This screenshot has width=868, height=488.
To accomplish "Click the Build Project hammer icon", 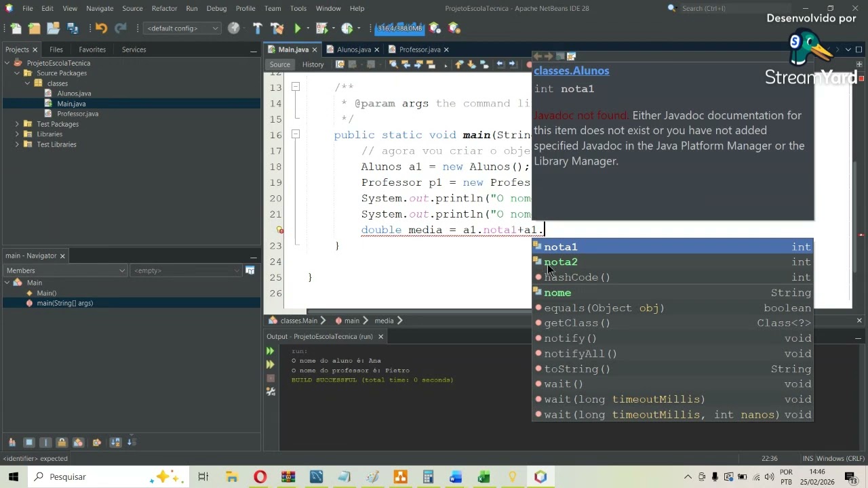I will coord(258,28).
